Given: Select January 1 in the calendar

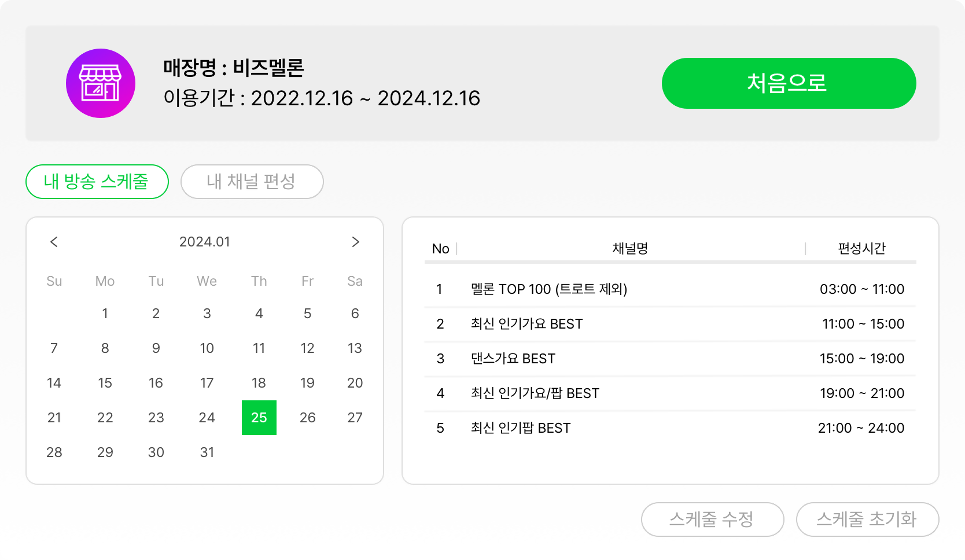Looking at the screenshot, I should (105, 314).
